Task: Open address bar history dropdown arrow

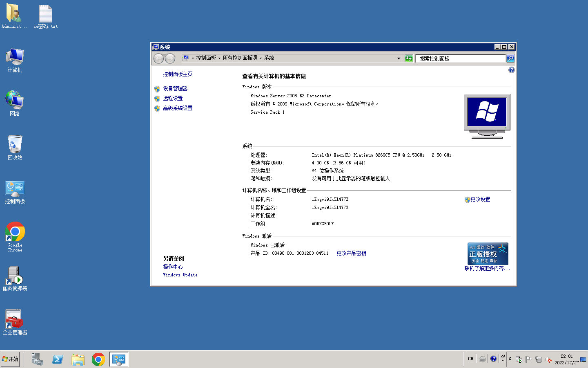Action: [399, 58]
